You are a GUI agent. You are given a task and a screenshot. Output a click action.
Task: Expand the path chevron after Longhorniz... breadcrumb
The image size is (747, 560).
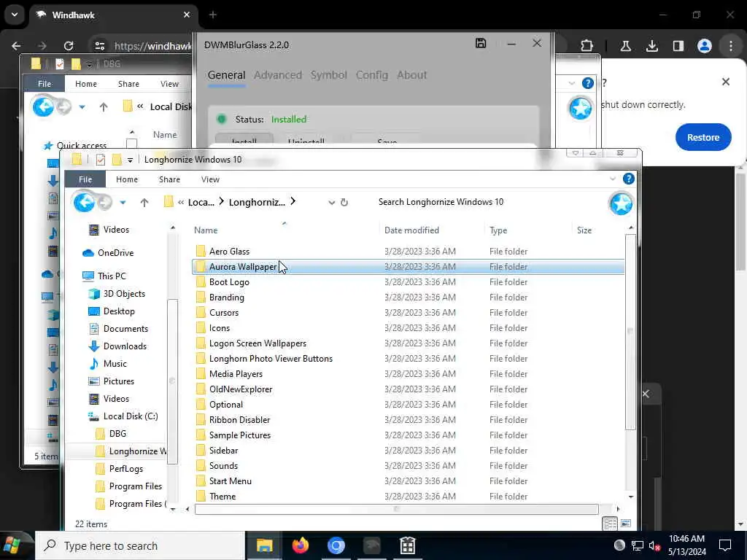point(293,201)
